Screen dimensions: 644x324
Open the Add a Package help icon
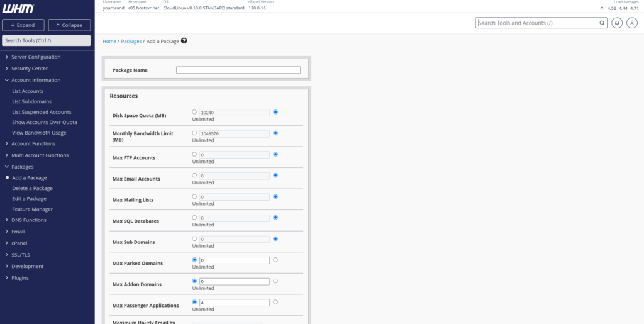184,41
